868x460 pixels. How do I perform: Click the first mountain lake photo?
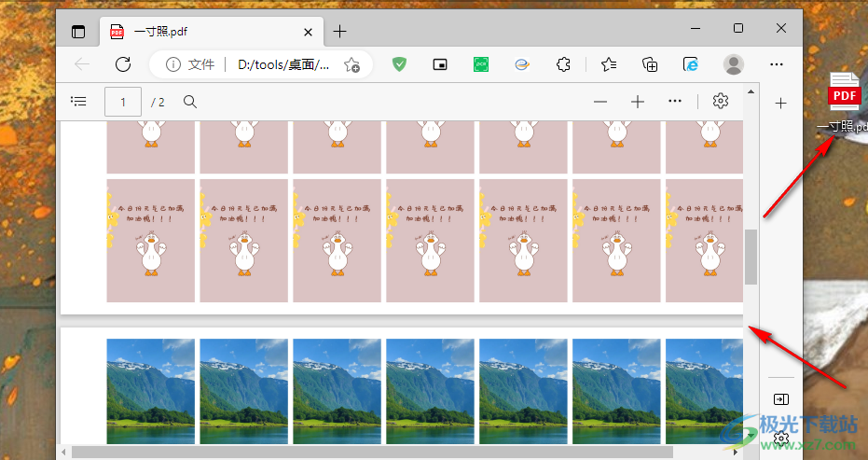pos(151,391)
